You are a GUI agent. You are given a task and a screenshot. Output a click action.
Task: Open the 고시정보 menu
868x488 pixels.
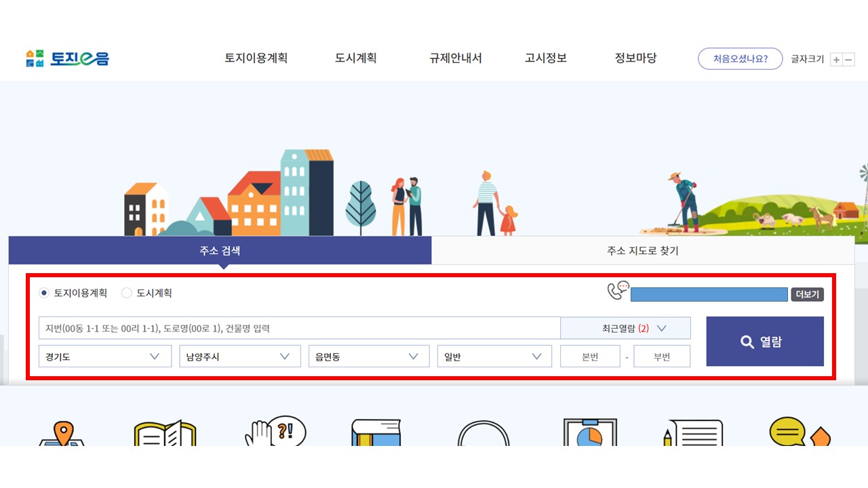coord(546,59)
